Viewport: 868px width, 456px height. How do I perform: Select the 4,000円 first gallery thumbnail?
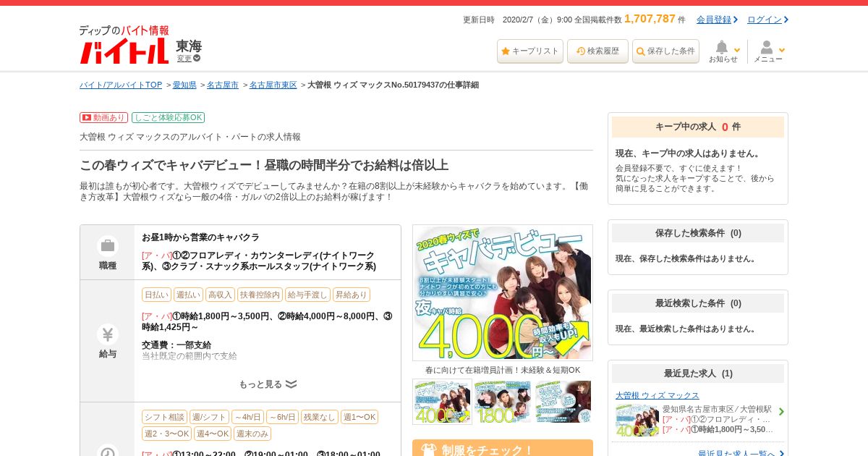442,402
